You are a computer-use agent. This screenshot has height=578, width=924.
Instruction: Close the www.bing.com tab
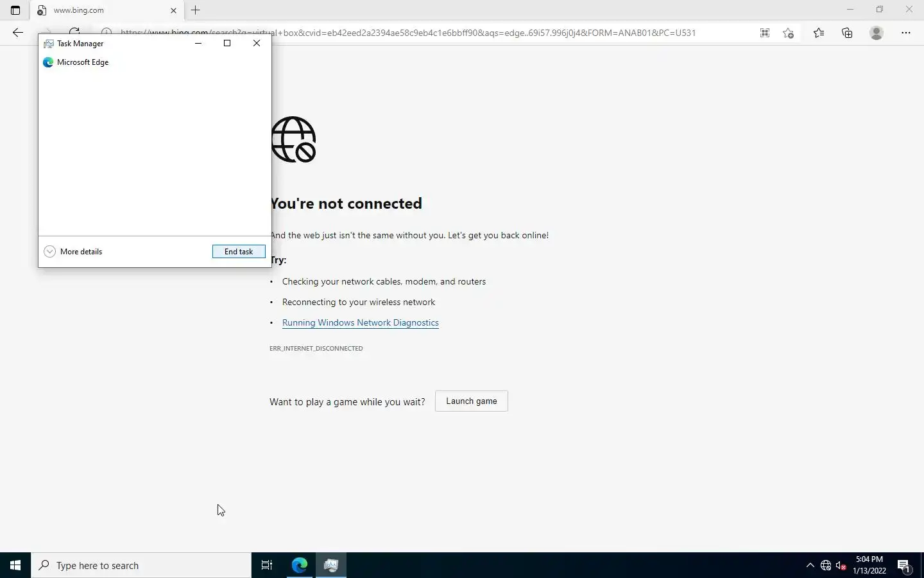point(173,10)
